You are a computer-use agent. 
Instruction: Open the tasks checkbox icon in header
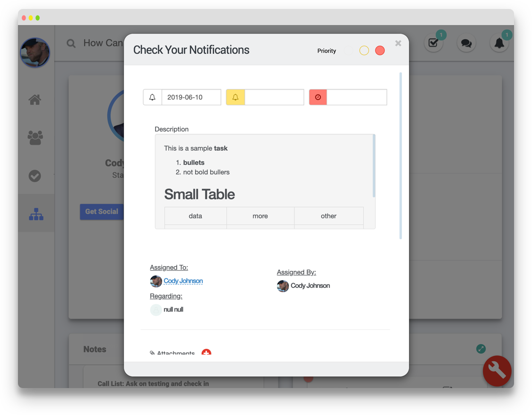point(433,43)
